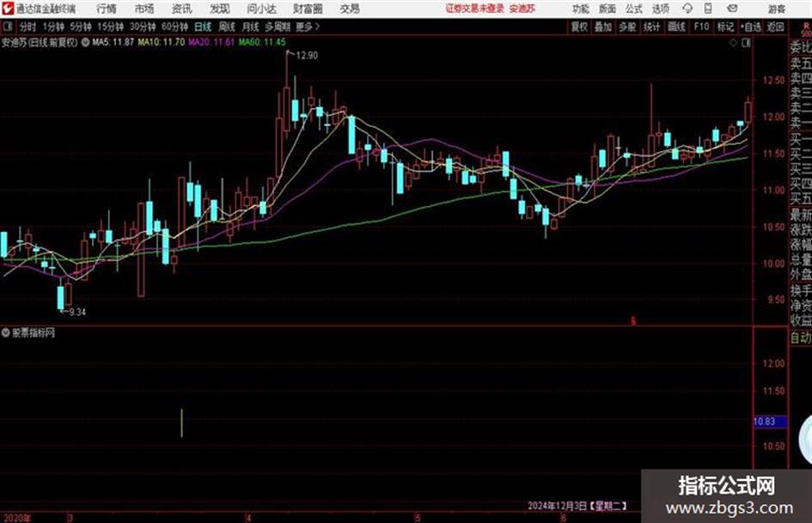Viewport: 812px width, 523px height.
Task: Open the mail envelope icon
Action: [732, 9]
